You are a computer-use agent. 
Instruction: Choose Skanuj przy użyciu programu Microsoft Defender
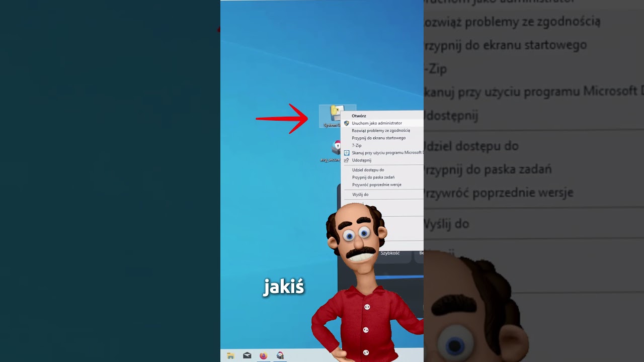pos(387,153)
